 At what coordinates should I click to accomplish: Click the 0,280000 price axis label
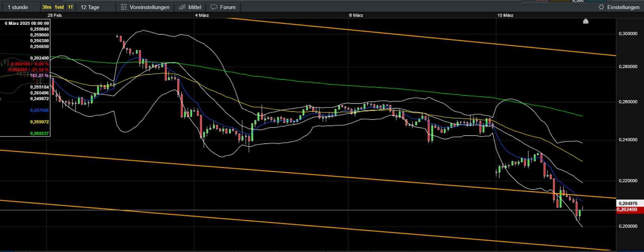[x=628, y=67]
